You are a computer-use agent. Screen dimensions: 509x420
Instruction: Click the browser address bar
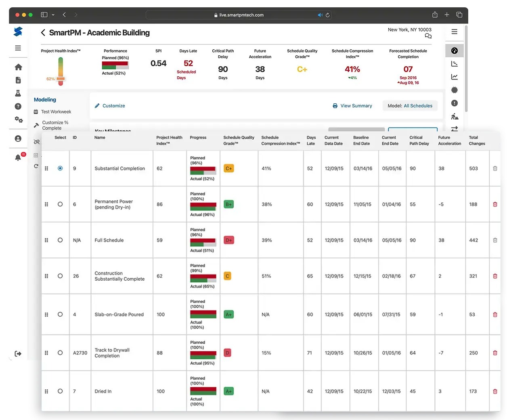241,15
